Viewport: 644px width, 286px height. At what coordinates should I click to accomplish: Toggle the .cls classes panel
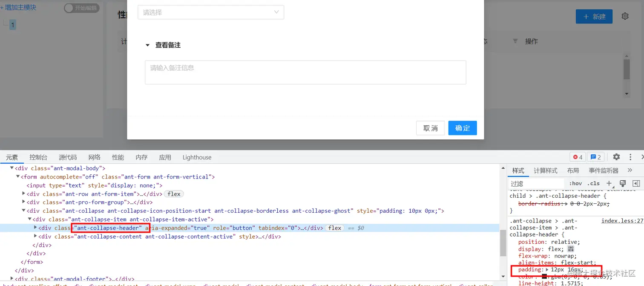pos(593,183)
